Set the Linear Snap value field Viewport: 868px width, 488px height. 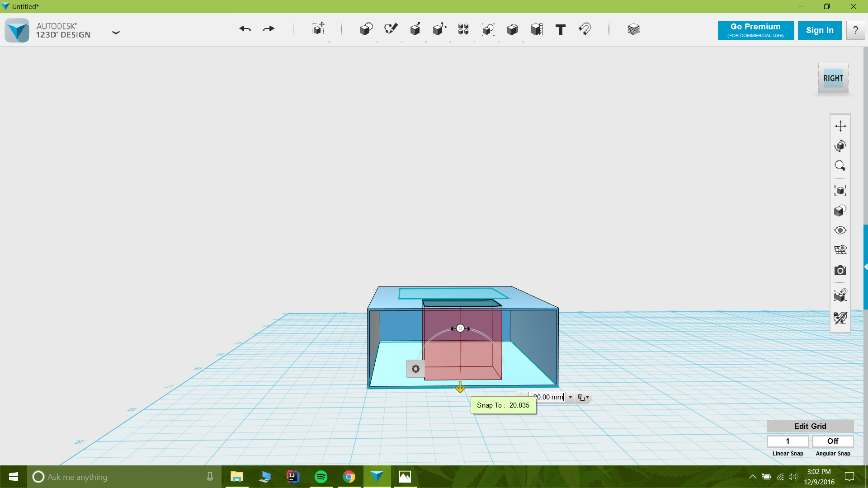tap(788, 441)
